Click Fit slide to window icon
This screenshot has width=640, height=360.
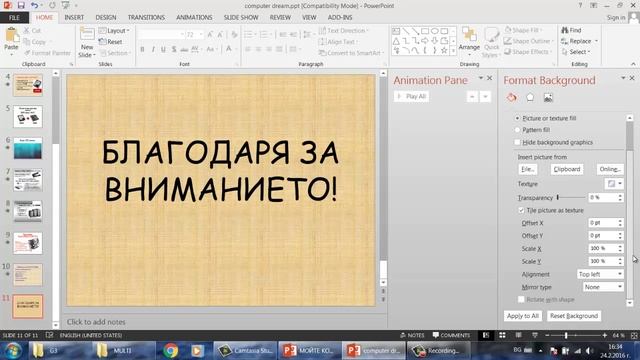(634, 335)
